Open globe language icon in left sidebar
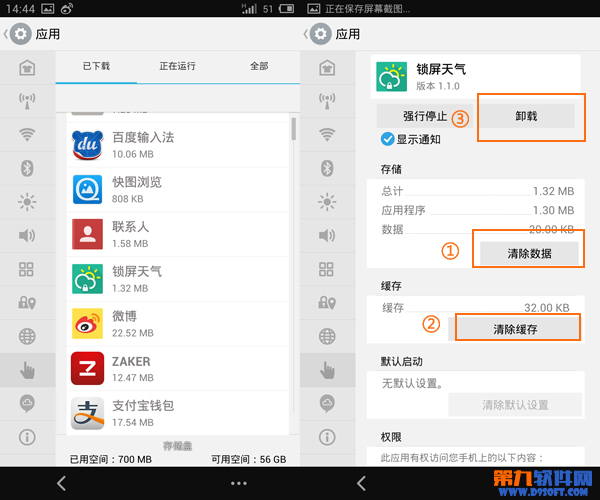Screen dimensions: 600x500 click(27, 337)
